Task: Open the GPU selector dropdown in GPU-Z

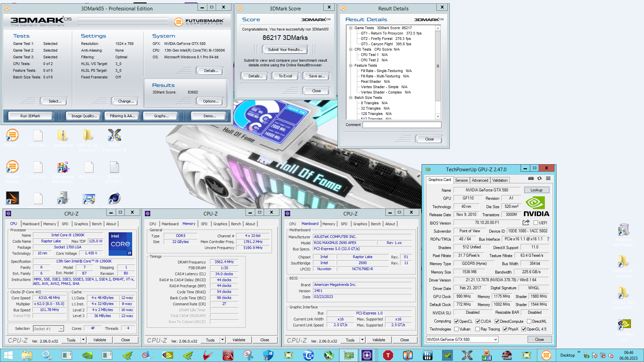Action: pos(462,340)
